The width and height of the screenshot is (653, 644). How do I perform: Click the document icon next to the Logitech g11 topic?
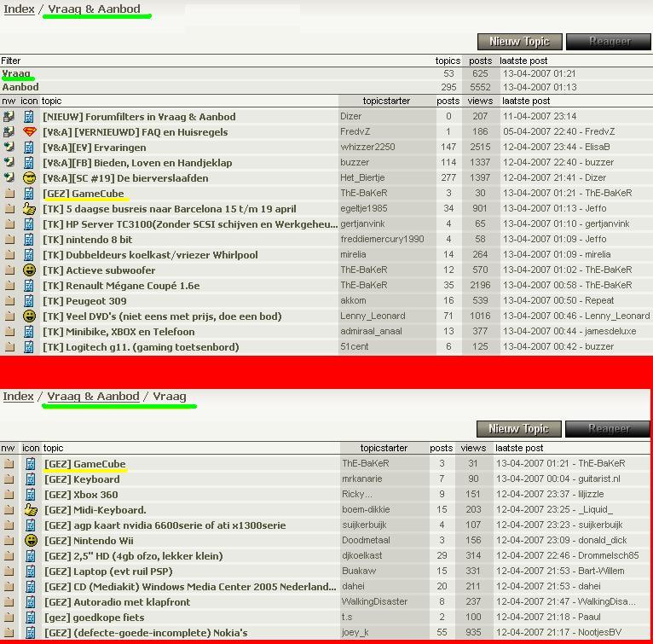pyautogui.click(x=29, y=347)
